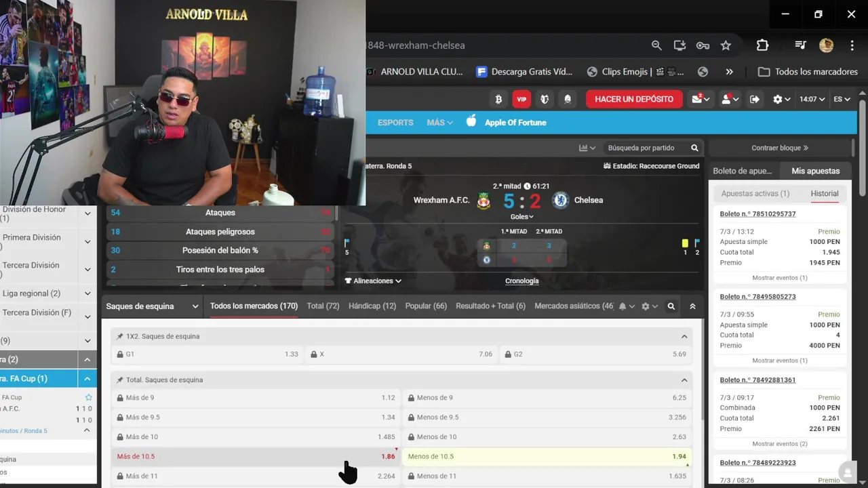Open the messages envelope with badge 2

coord(701,99)
